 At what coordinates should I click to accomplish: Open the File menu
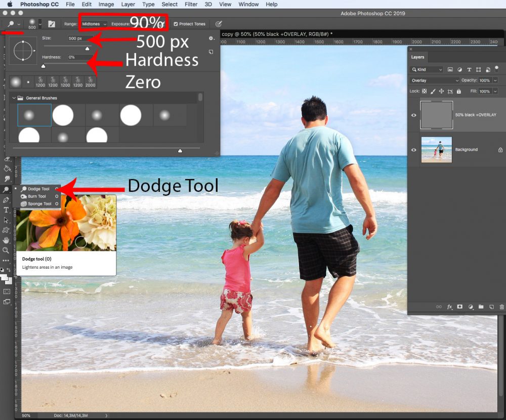click(x=70, y=4)
